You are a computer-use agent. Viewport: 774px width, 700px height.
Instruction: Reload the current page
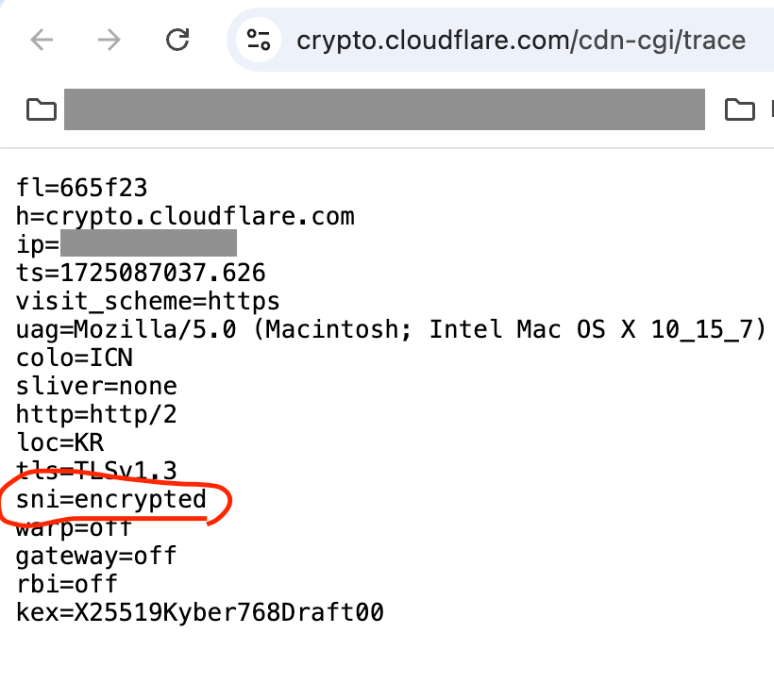point(177,40)
